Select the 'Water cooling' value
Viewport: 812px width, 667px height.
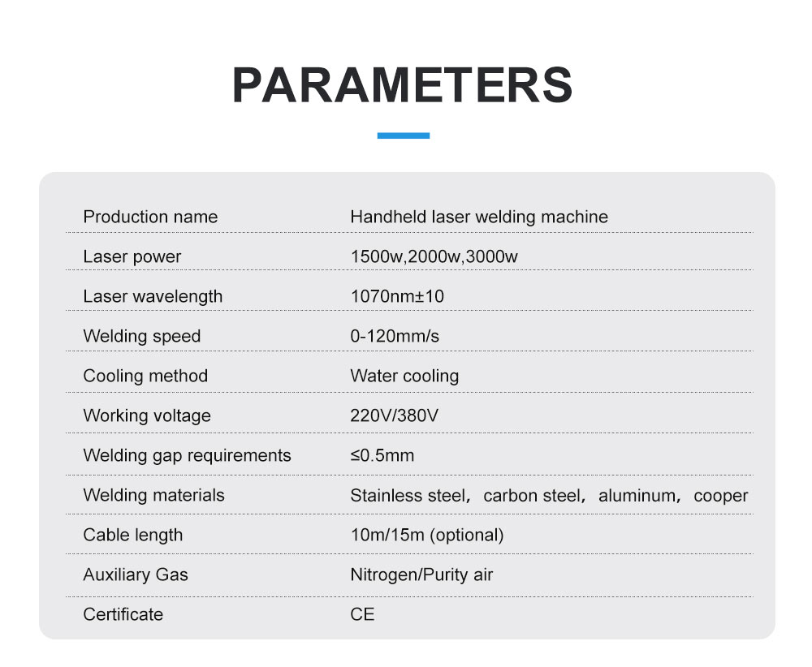point(404,376)
